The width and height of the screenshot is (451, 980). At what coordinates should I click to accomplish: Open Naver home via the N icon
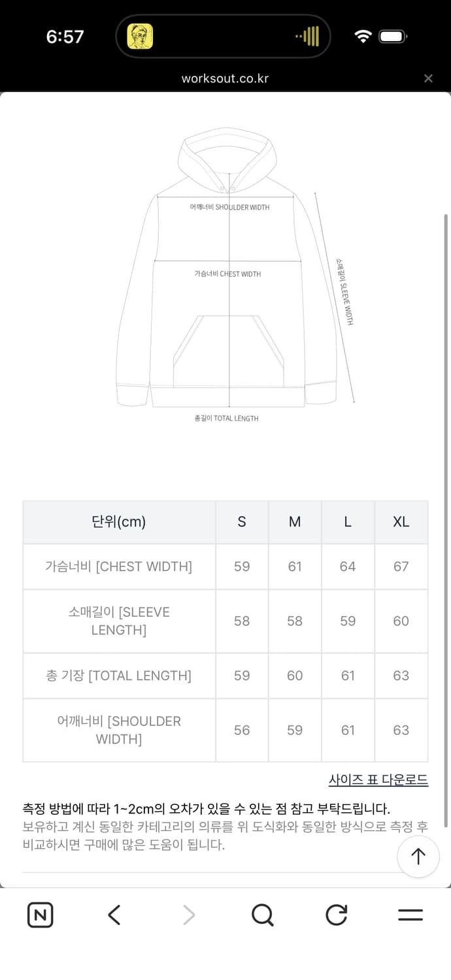click(x=39, y=915)
